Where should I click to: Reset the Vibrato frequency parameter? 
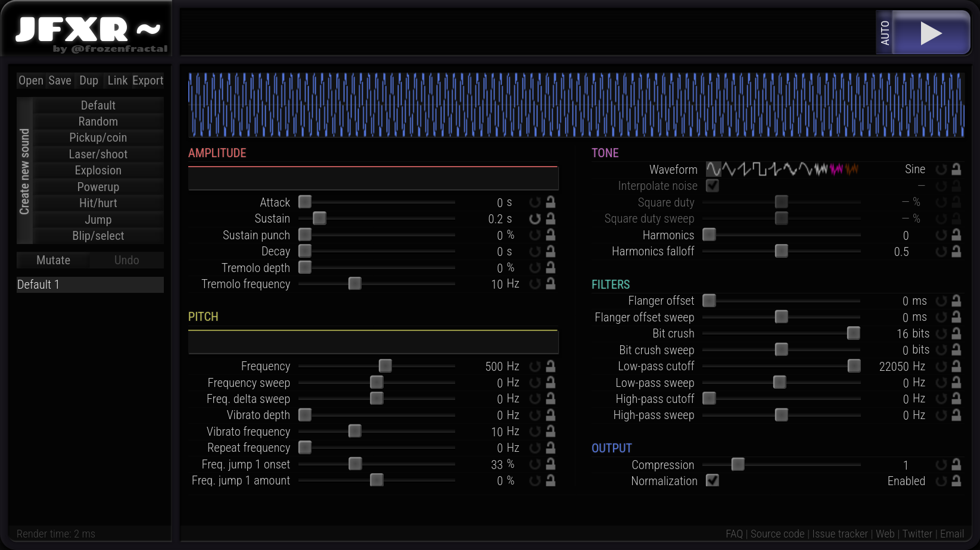click(x=535, y=432)
